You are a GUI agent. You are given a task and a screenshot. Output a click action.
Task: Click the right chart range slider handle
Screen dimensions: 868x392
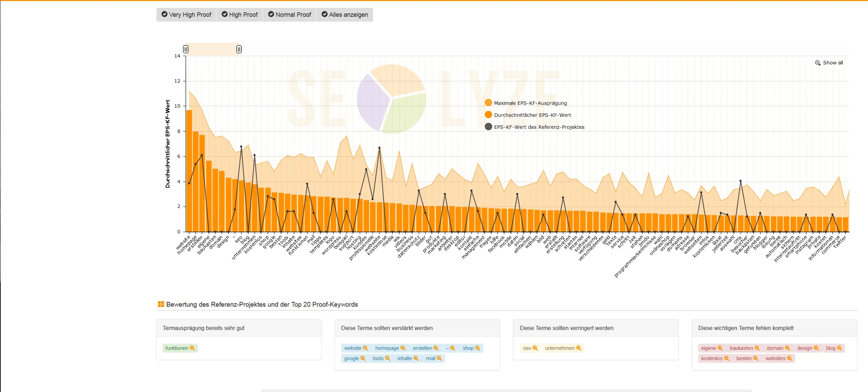pos(239,49)
